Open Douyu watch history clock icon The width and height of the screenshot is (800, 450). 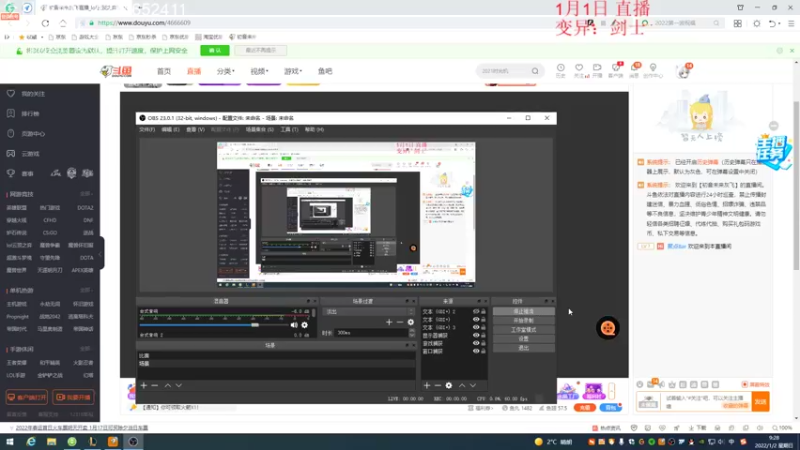pyautogui.click(x=561, y=68)
